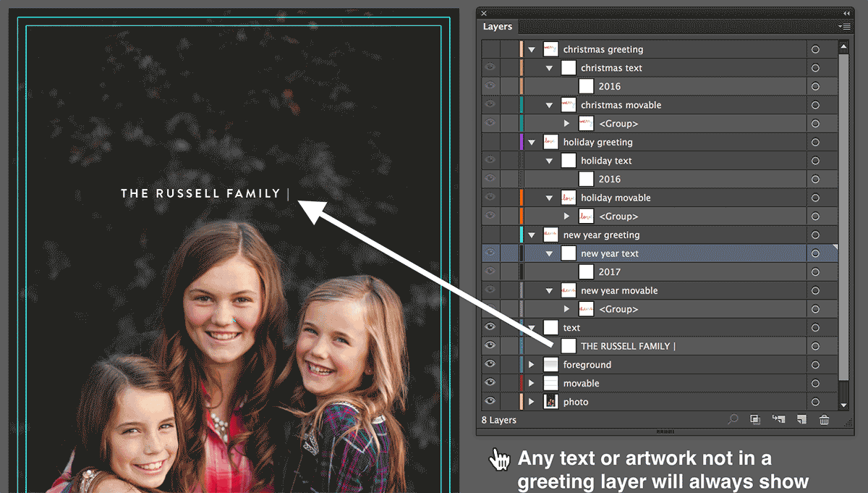Screen dimensions: 868x493
Task: Click scrollbar down arrow in Layers panel
Action: click(843, 405)
